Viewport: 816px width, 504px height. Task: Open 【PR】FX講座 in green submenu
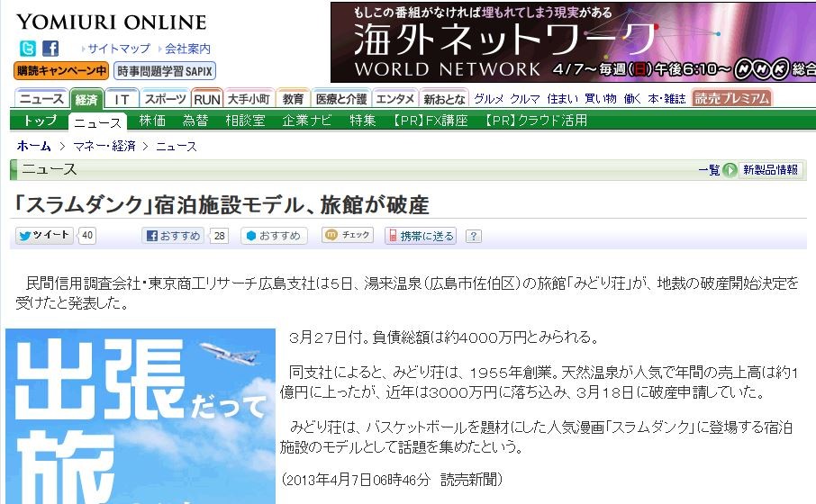click(x=430, y=121)
